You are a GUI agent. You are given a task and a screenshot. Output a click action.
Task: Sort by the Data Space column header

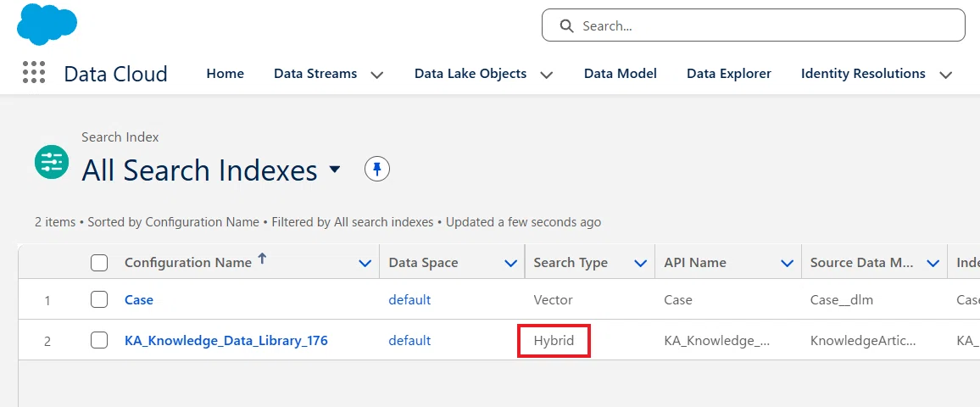click(x=423, y=263)
